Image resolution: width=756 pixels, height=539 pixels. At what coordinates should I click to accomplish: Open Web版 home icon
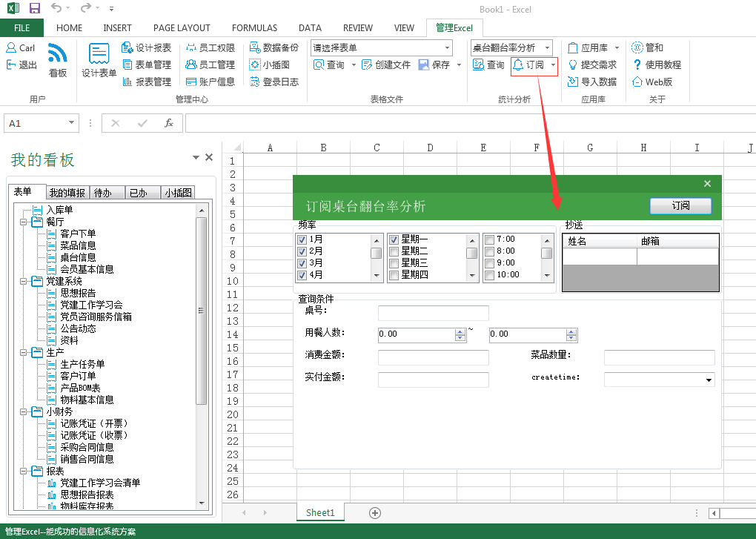[x=637, y=82]
